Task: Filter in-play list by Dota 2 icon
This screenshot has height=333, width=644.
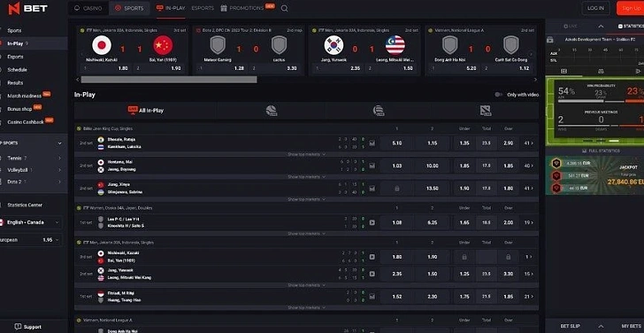Action: [486, 110]
